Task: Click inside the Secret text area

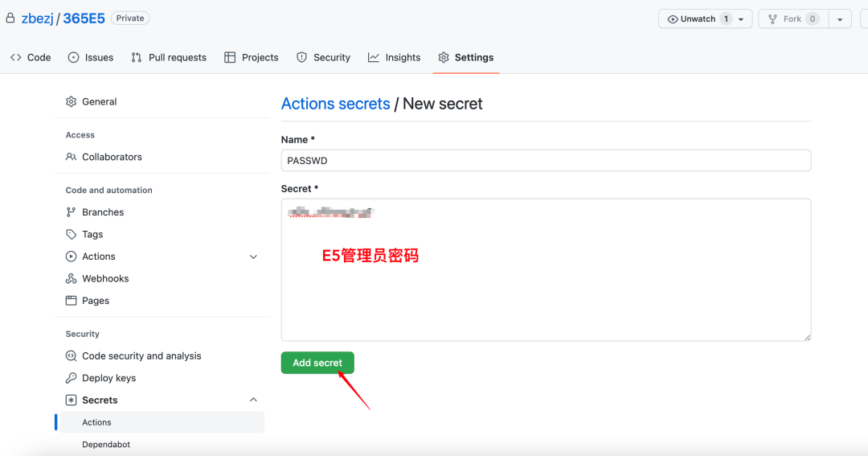Action: click(546, 270)
